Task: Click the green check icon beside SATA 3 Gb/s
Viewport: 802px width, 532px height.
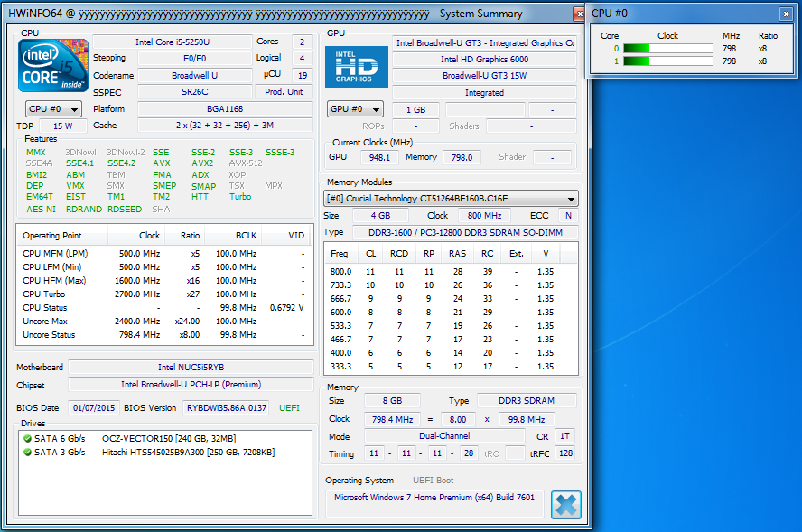Action: [28, 453]
